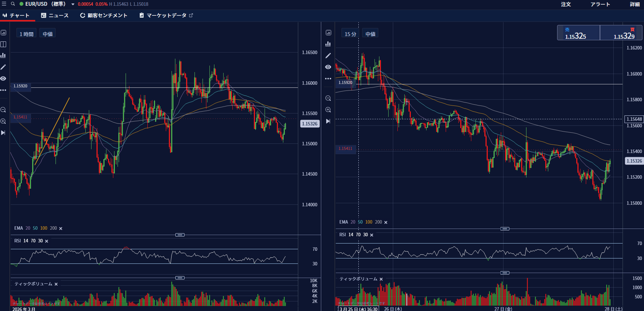644x311 pixels.
Task: Open right chart calendar/date icon
Action: [329, 33]
